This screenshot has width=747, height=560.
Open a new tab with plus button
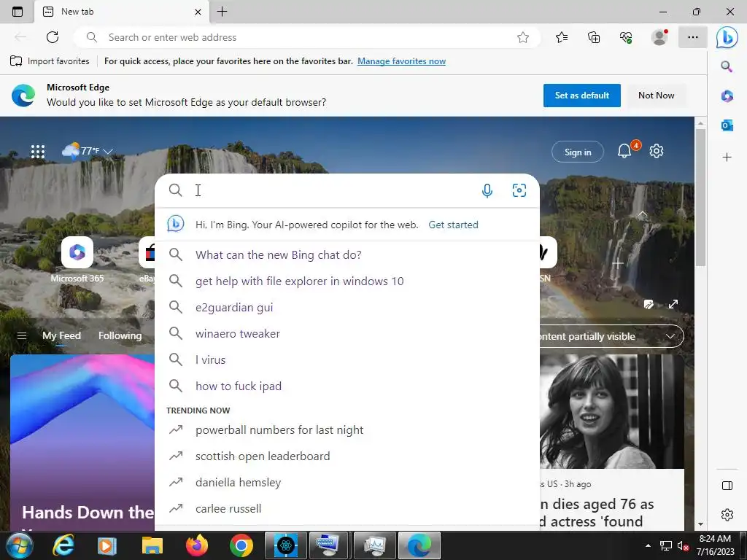coord(222,12)
